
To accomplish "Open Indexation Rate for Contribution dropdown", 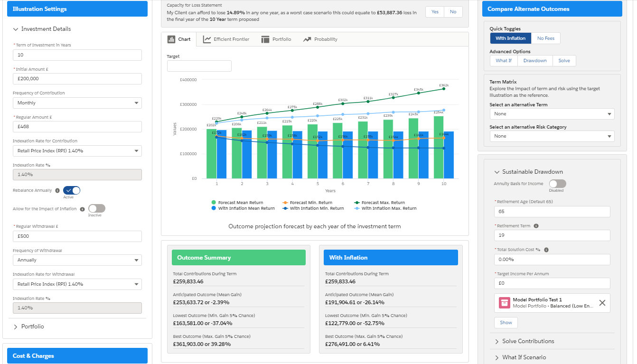I will point(77,151).
